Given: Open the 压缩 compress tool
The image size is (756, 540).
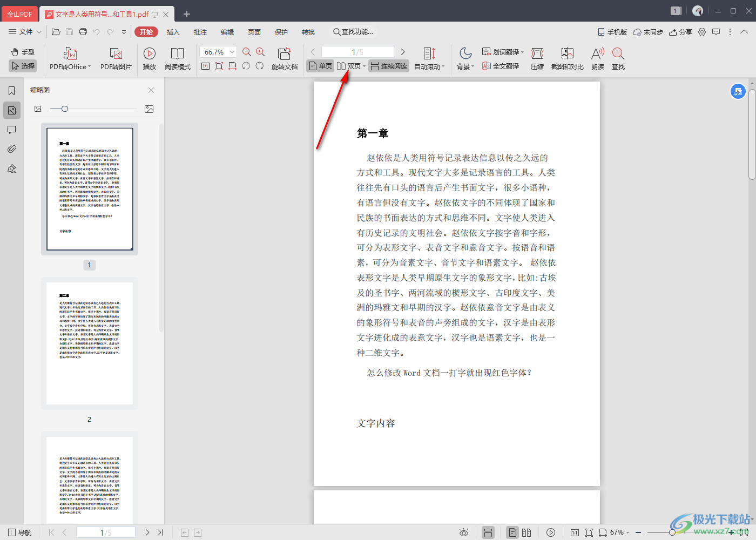Looking at the screenshot, I should [537, 59].
